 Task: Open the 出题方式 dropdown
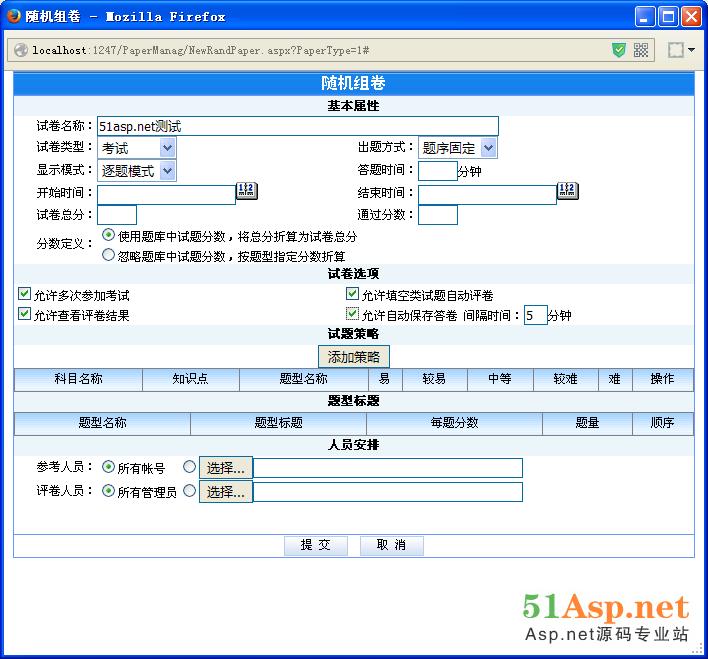click(x=458, y=148)
